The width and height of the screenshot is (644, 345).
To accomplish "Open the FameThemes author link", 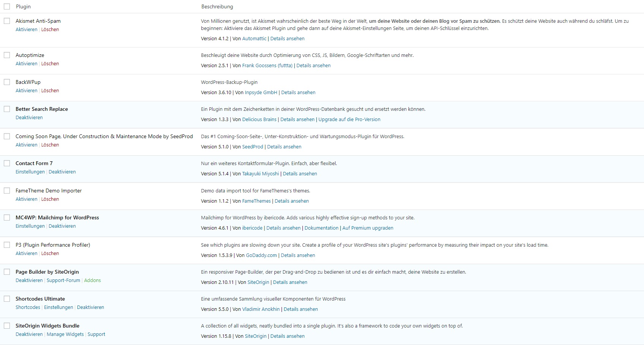I will point(256,201).
